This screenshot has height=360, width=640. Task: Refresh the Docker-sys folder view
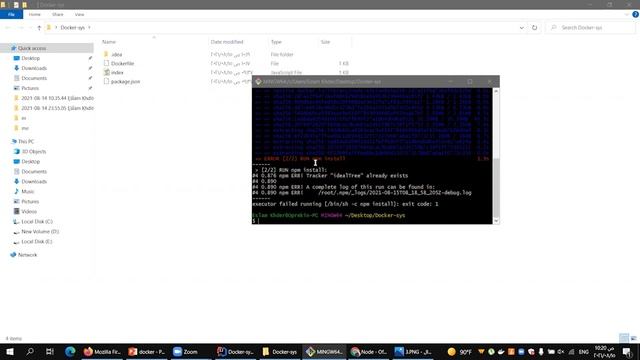pyautogui.click(x=534, y=28)
